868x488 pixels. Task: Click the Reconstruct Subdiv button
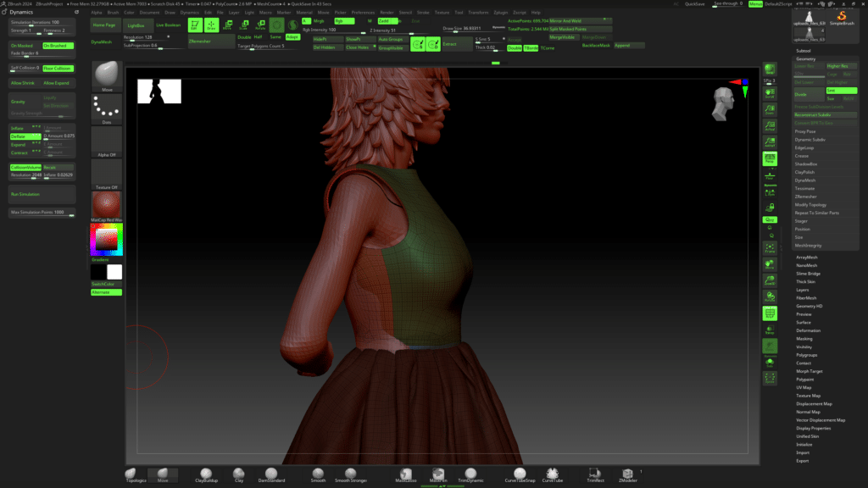(825, 114)
